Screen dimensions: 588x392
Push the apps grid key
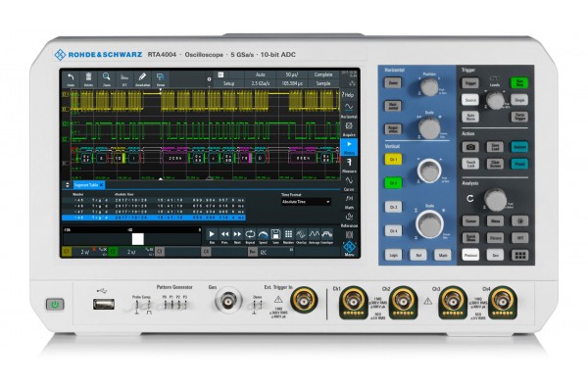coord(519,256)
